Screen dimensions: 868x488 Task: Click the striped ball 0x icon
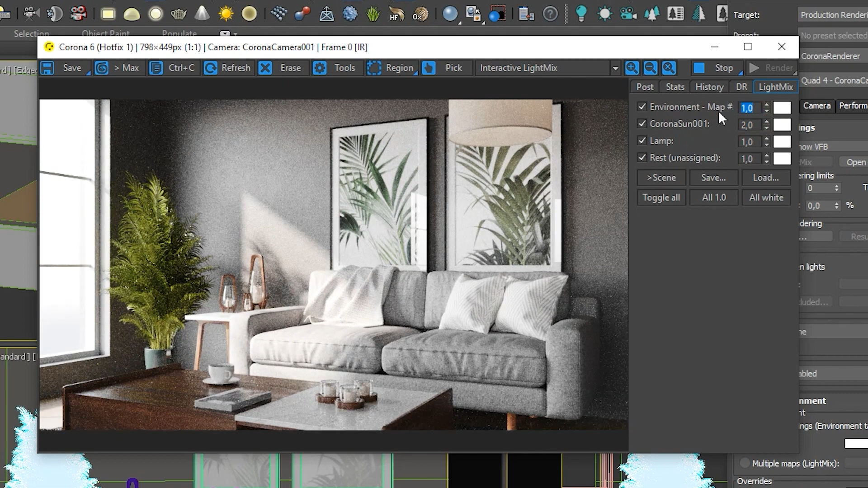tap(420, 14)
